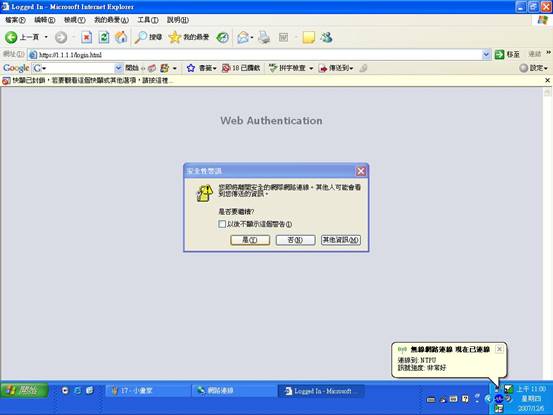Click the green Go arrow button
Viewport: 553px width, 415px height.
[x=499, y=54]
